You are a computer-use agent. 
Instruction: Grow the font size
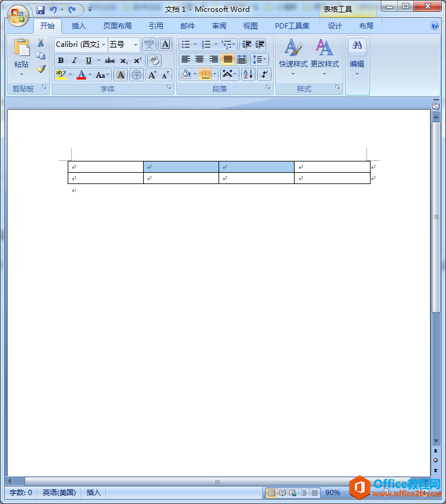tap(152, 75)
